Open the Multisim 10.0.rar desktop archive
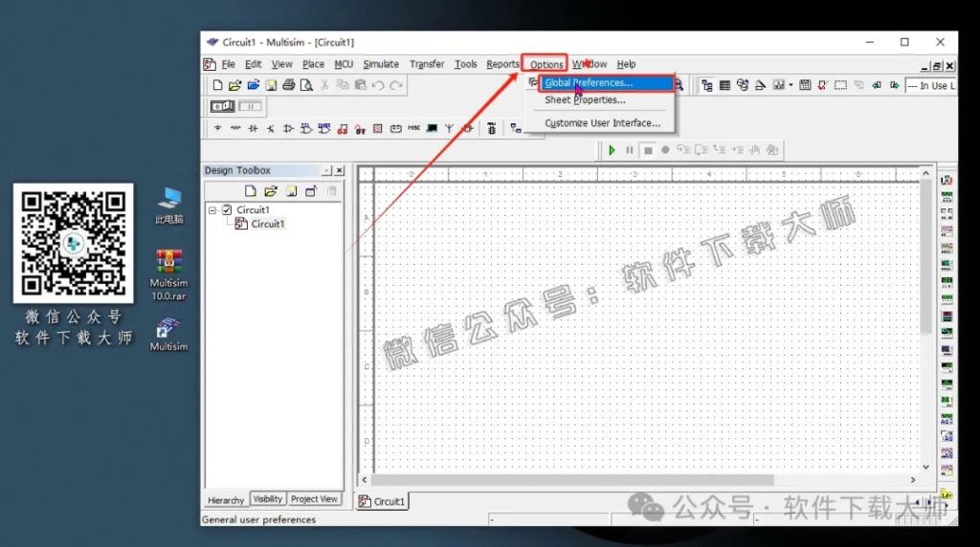The width and height of the screenshot is (980, 547). (x=168, y=274)
